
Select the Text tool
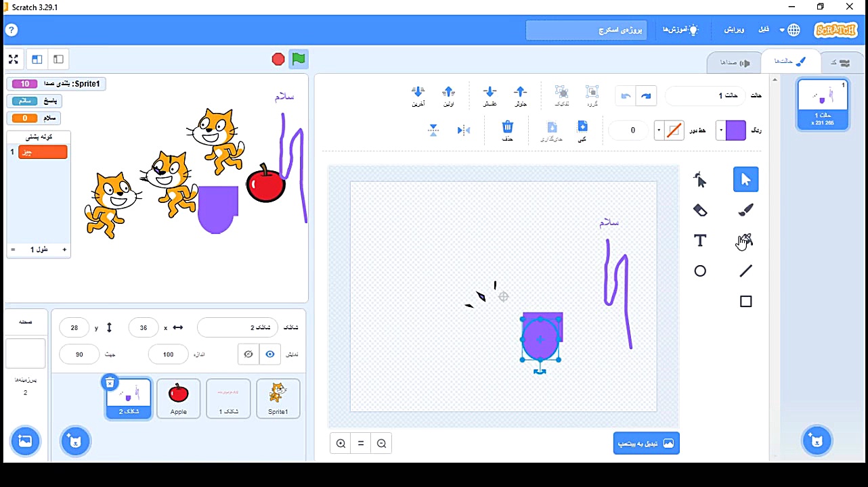coord(700,240)
